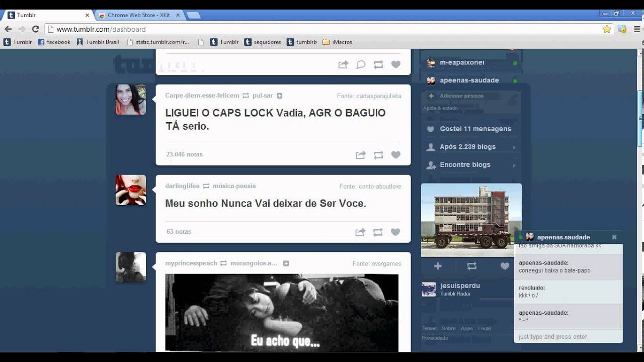
Task: Open chat with m-eapaixonei
Action: click(x=471, y=63)
